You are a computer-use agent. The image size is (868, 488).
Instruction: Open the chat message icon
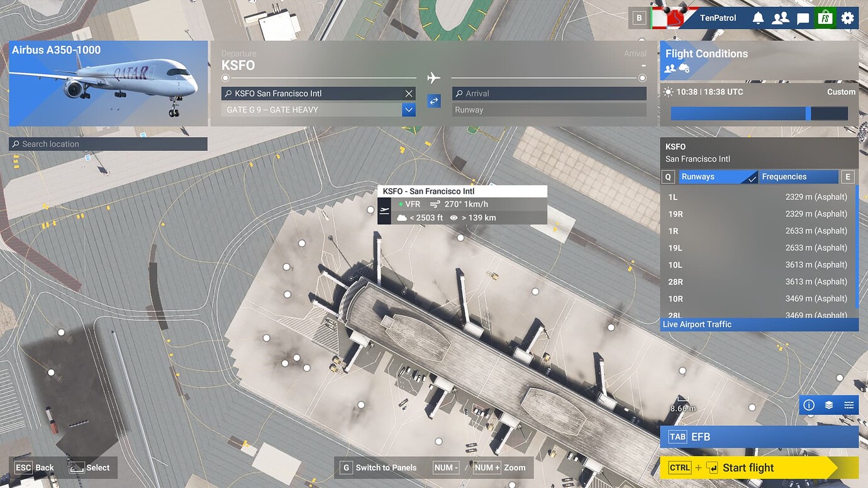[803, 18]
